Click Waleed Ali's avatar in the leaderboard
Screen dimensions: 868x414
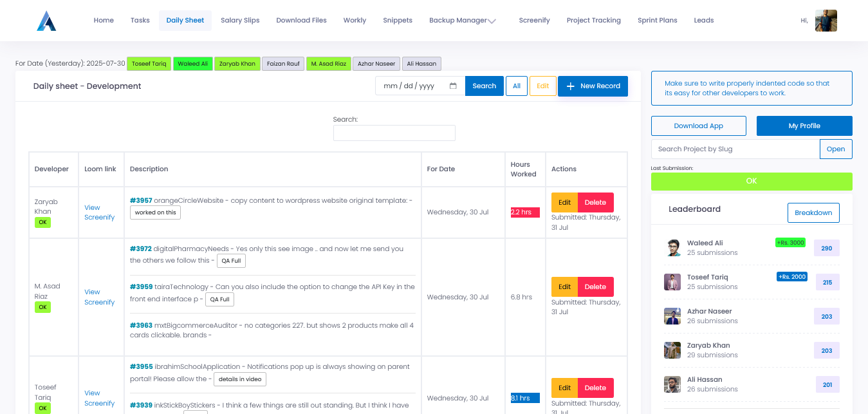(x=672, y=247)
